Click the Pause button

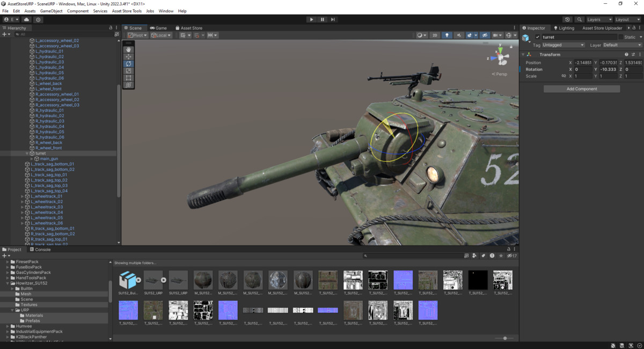pyautogui.click(x=322, y=19)
